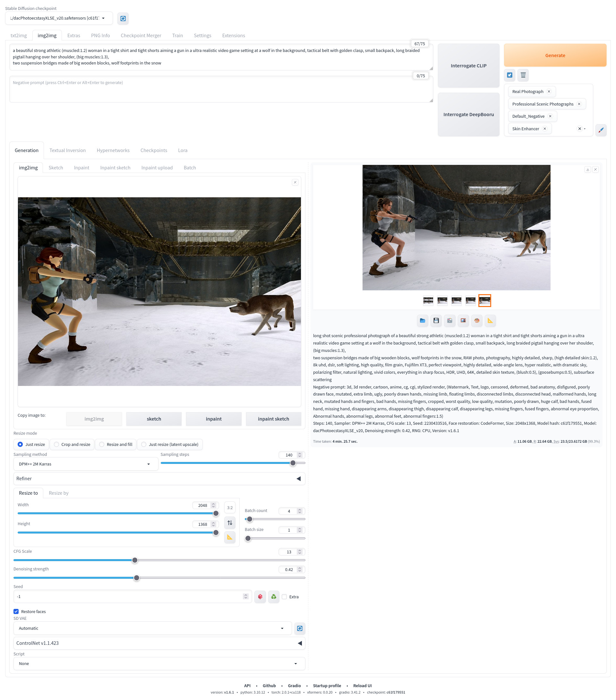Click the 3:2 aspect ratio button
The image size is (616, 700).
230,508
